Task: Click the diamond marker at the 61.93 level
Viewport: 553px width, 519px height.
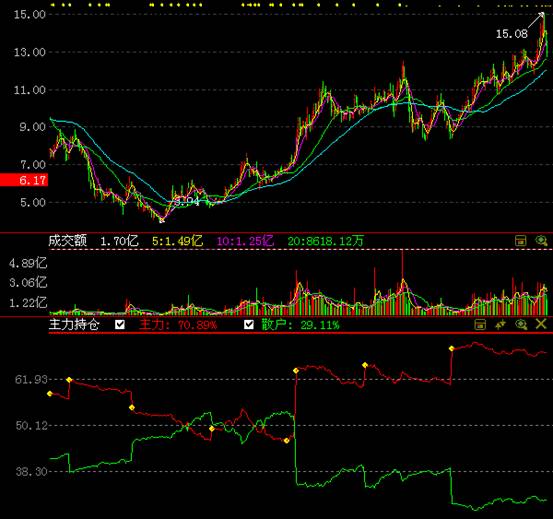Action: click(69, 380)
